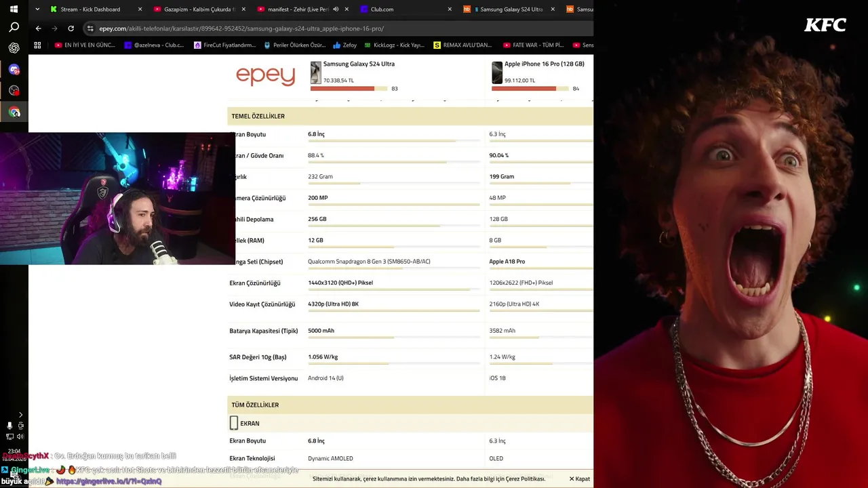This screenshot has height=488, width=868.
Task: Select the 4320p (Ultra HD) 8K value
Action: pos(333,304)
